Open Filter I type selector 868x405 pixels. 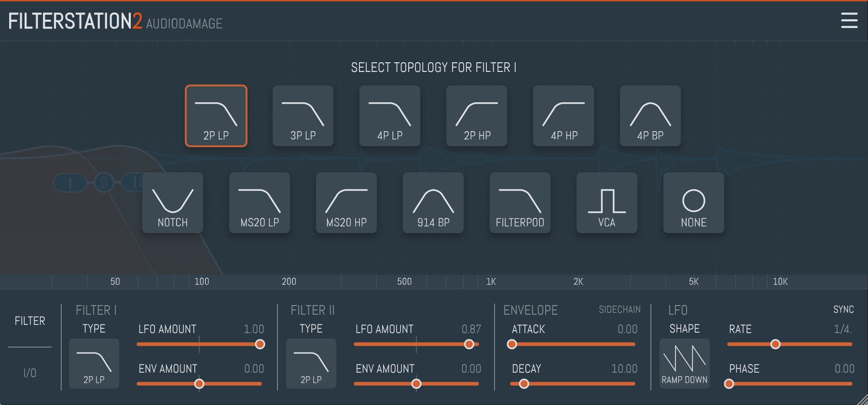coord(94,363)
